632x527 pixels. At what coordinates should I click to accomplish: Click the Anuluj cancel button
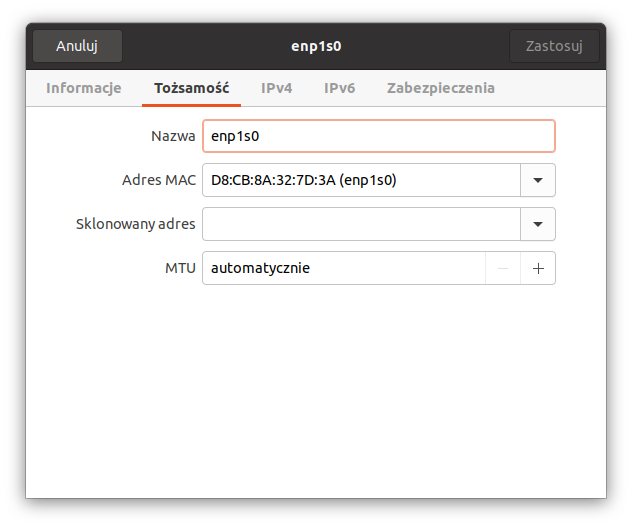(77, 46)
